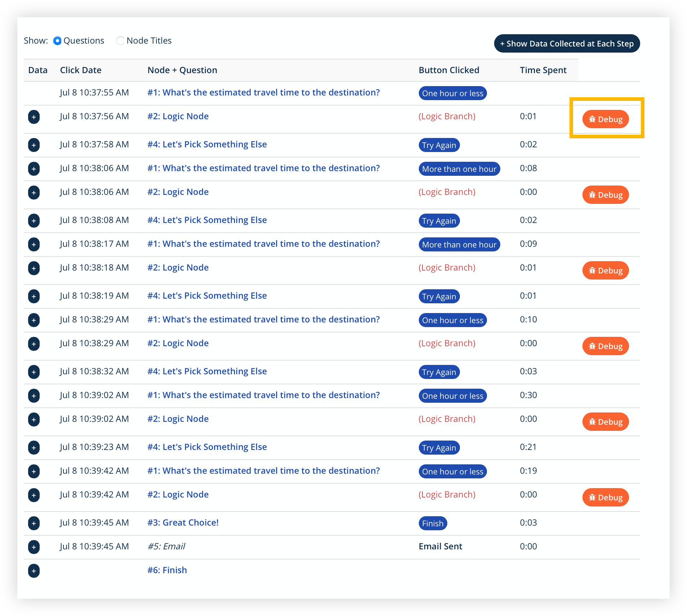Open the #3: Great Choice! link
687x616 pixels.
pyautogui.click(x=183, y=523)
